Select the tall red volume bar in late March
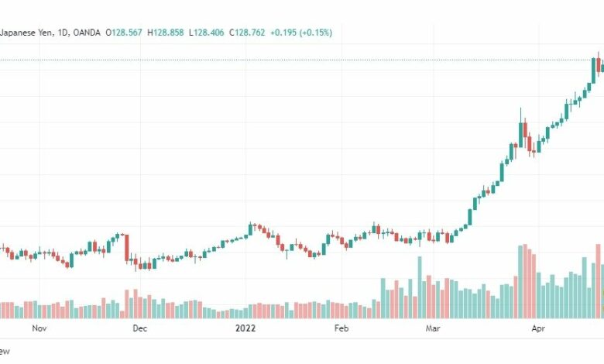This screenshot has height=364, width=604. tap(525, 281)
